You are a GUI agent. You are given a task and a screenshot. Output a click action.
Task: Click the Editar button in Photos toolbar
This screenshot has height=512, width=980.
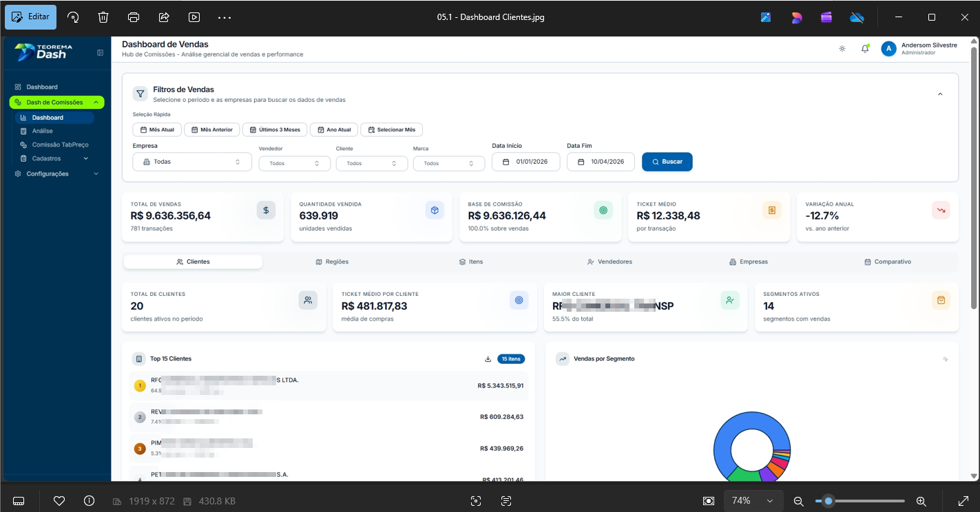click(x=31, y=17)
